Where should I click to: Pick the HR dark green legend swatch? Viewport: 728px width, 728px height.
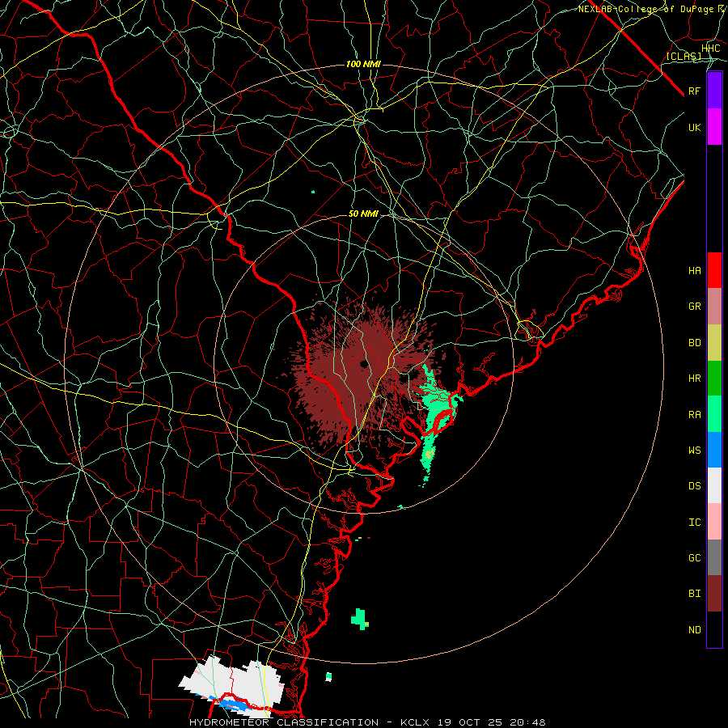coord(714,379)
